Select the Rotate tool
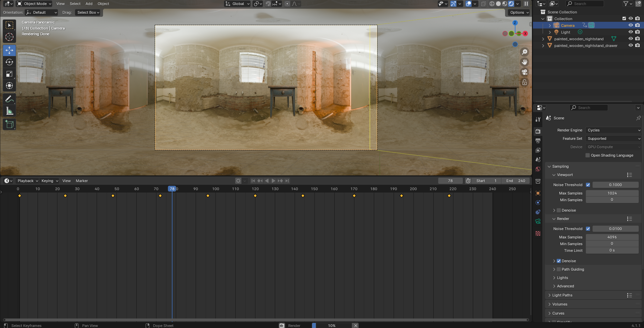 [9, 62]
